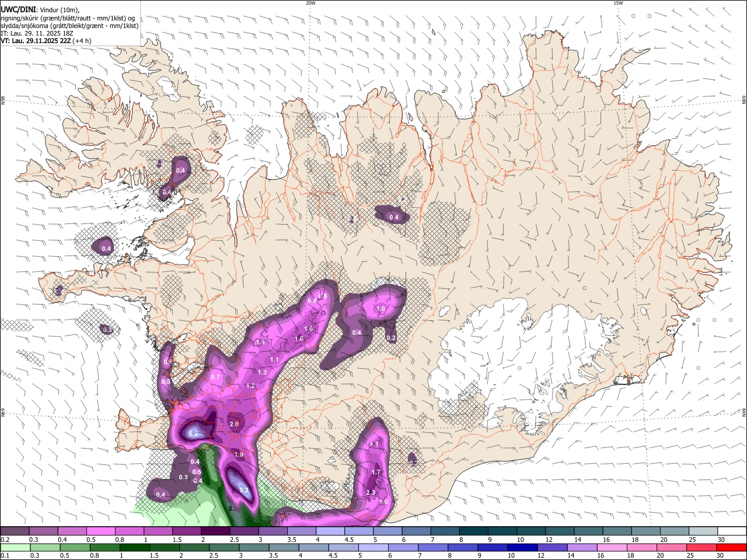Viewport: 747px width, 560px height.
Task: Click the '1.7' precipitation value on the map
Action: point(376,472)
